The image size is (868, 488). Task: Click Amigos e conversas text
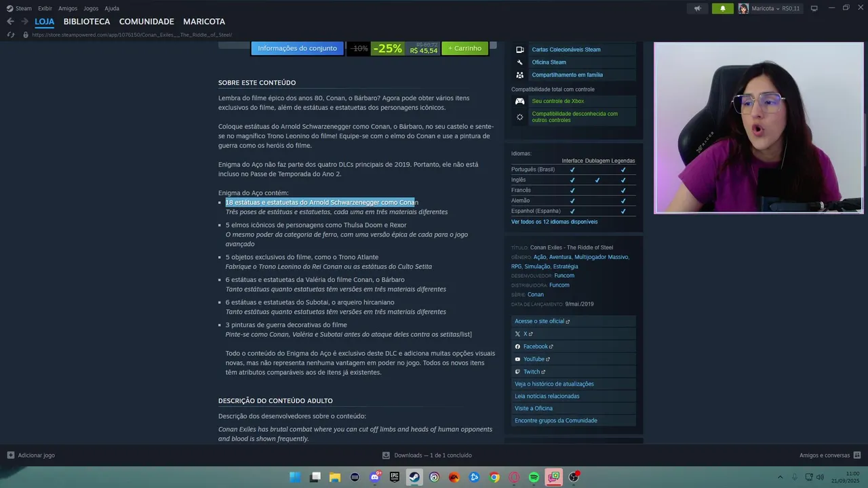(x=825, y=455)
